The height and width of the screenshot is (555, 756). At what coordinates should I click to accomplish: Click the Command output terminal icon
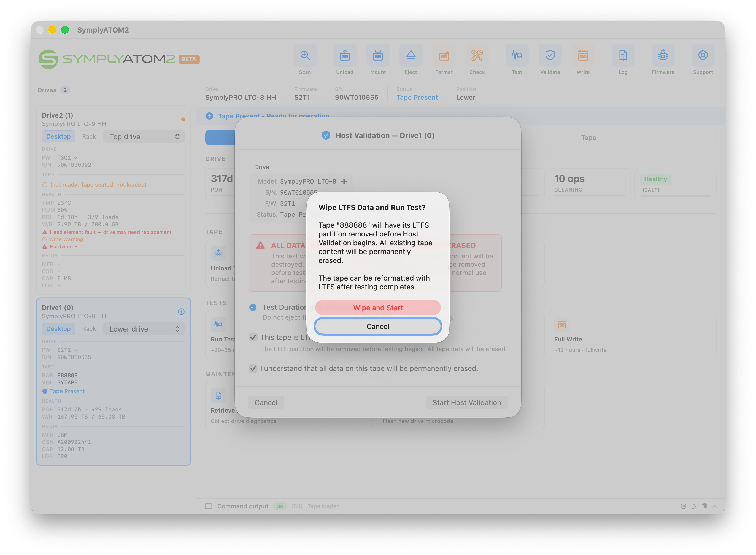209,506
